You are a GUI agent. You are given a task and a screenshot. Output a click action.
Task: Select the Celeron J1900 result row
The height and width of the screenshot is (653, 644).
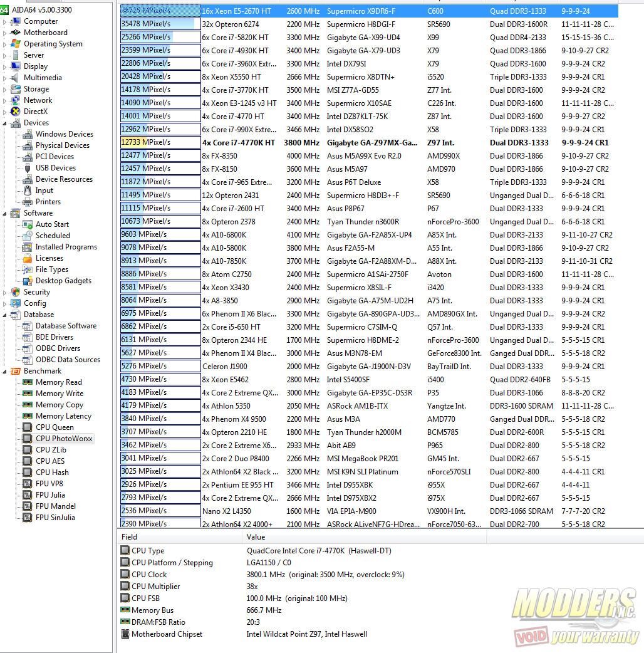point(369,366)
